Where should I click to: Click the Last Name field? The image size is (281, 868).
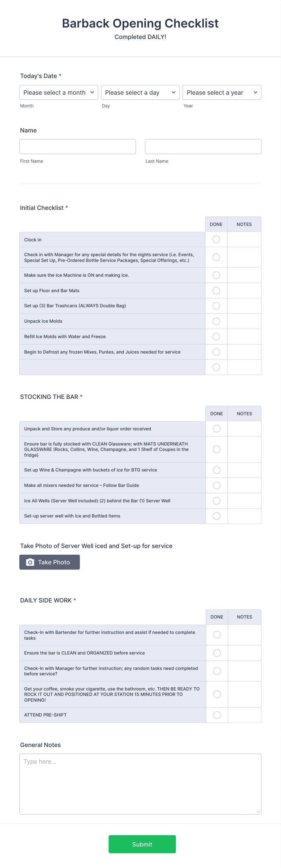tap(202, 146)
